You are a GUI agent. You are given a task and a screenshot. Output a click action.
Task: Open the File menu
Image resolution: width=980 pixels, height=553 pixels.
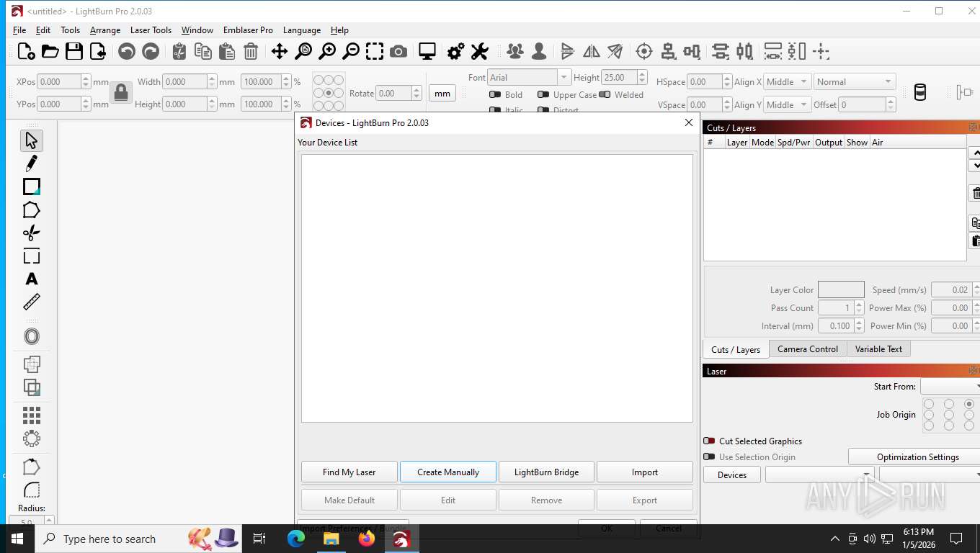coord(19,30)
